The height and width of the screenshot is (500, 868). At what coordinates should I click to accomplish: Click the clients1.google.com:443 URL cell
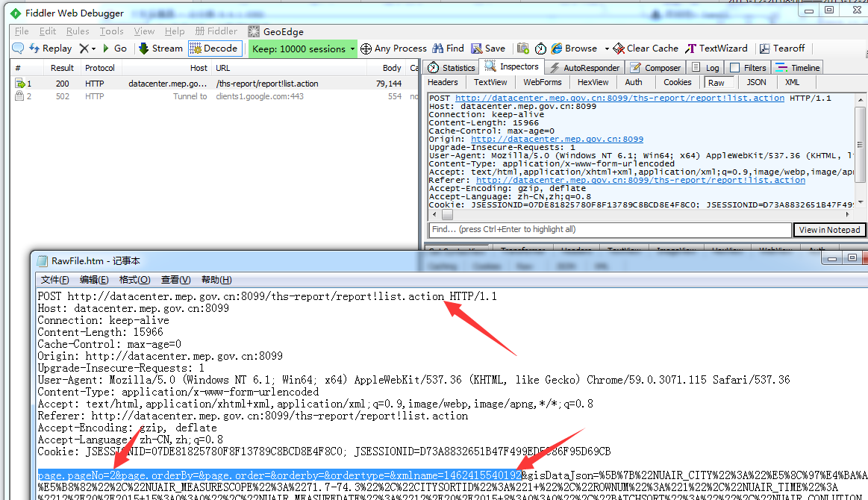[x=260, y=96]
